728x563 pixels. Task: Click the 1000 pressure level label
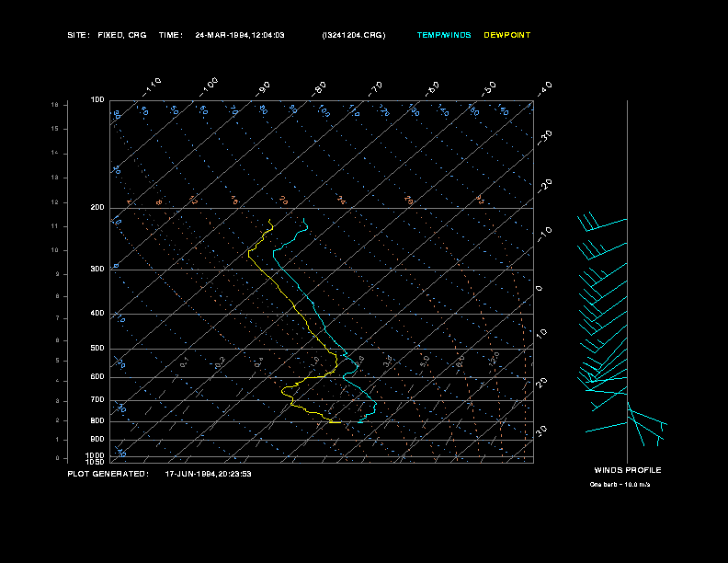[96, 455]
